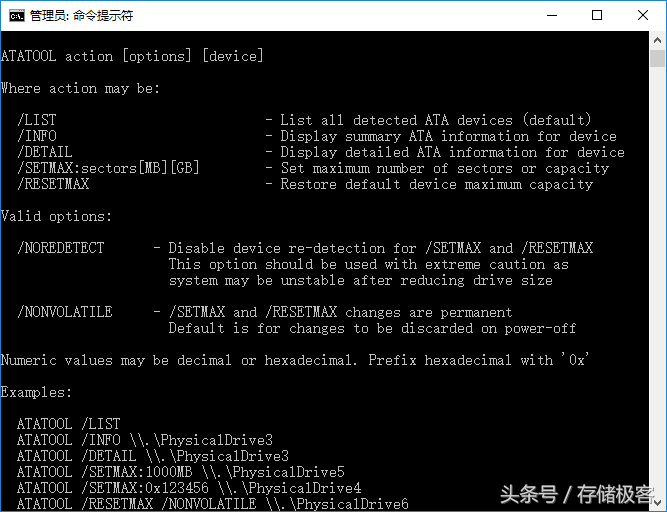Screen dimensions: 667x512
Task: Click the scrollbar up arrow
Action: 657,40
